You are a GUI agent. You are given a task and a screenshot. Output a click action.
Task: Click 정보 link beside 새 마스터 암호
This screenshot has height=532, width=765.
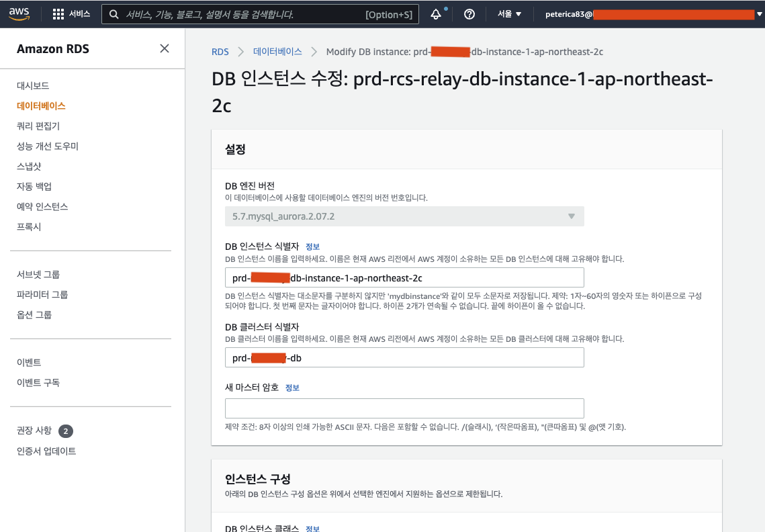pos(291,388)
